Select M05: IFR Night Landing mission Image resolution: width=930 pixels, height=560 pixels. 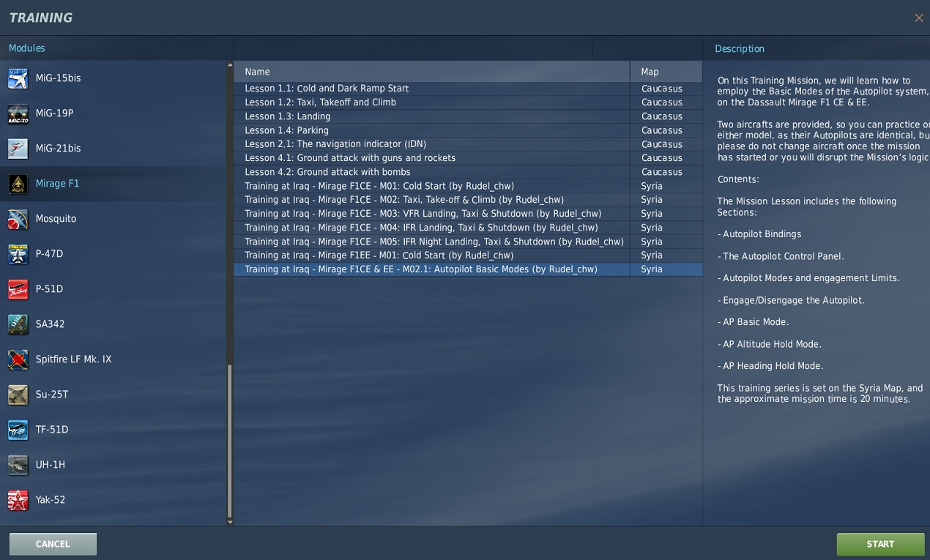pyautogui.click(x=434, y=242)
